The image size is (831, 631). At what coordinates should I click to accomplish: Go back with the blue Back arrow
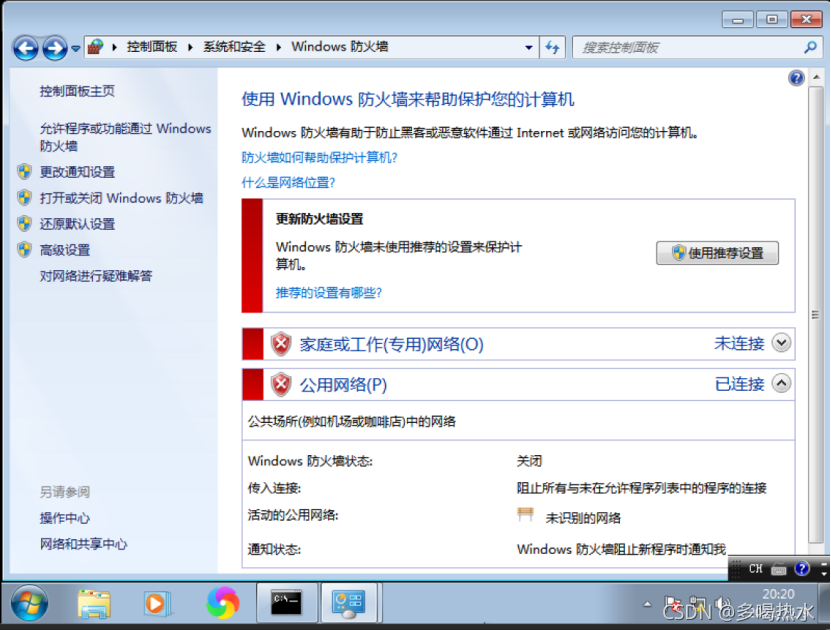(25, 48)
